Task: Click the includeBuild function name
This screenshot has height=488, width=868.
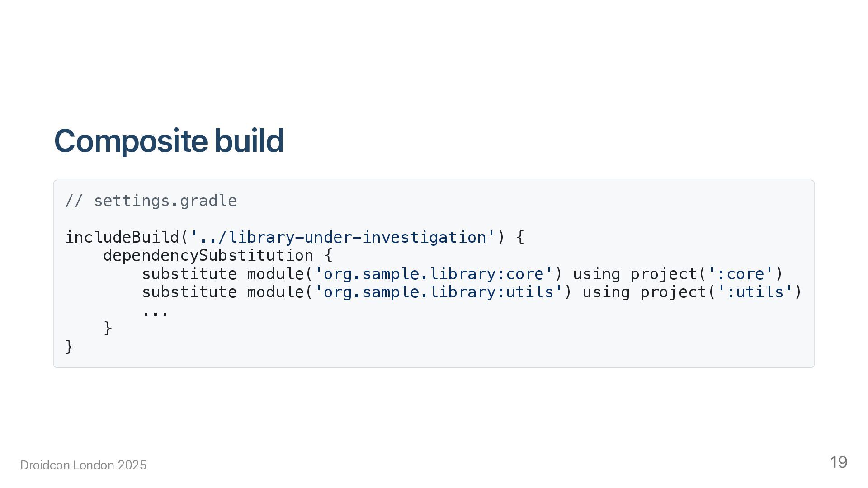Action: click(x=122, y=237)
